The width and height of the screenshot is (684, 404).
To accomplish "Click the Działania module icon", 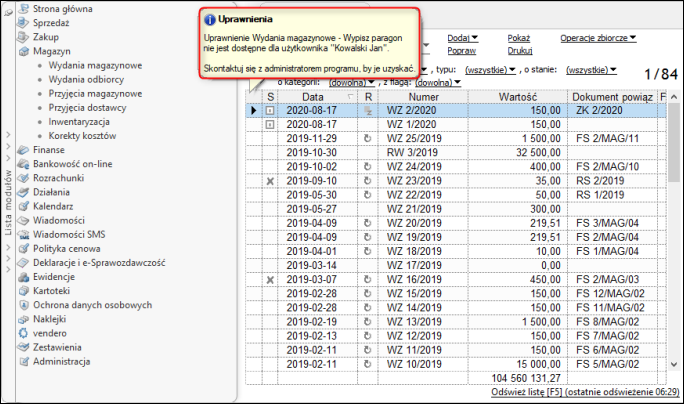I will click(x=24, y=192).
